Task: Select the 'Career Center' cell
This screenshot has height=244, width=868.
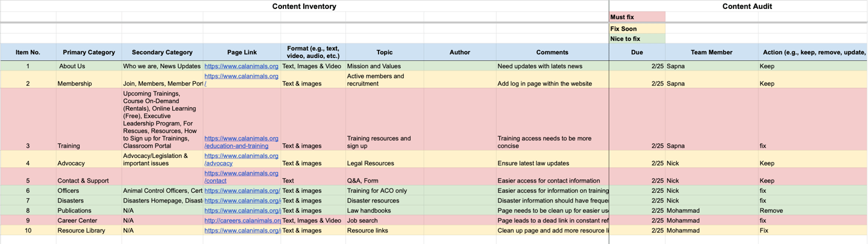Action: point(89,221)
